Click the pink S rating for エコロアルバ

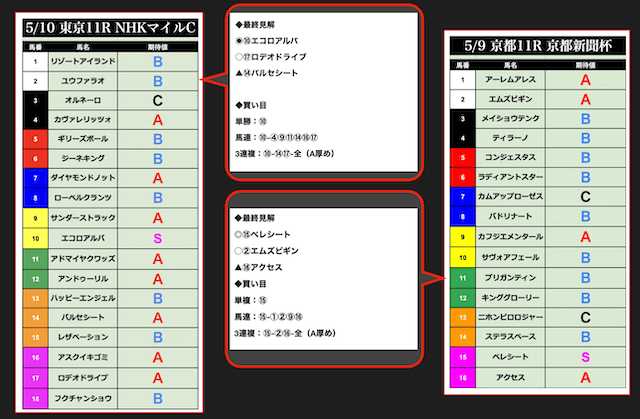click(158, 239)
